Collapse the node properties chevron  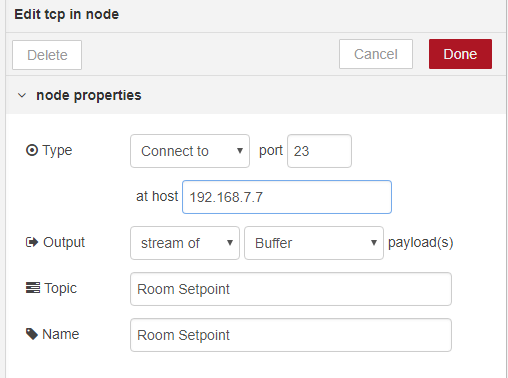click(x=22, y=96)
